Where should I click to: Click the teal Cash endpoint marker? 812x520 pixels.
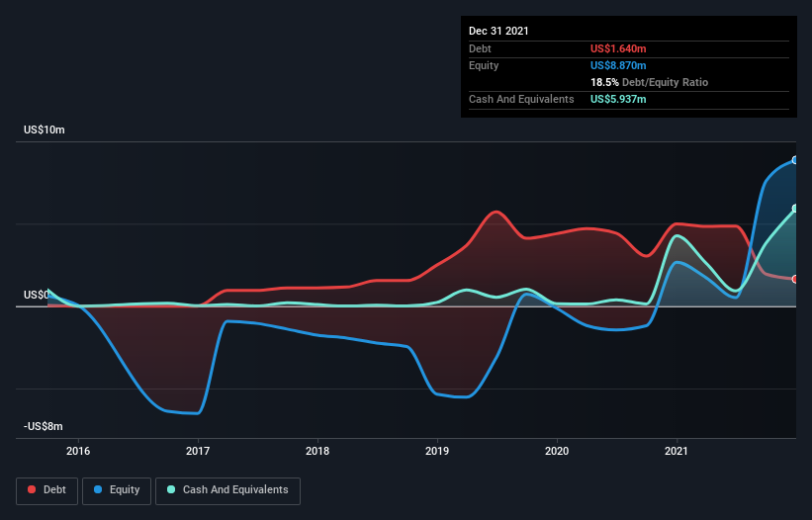(795, 209)
